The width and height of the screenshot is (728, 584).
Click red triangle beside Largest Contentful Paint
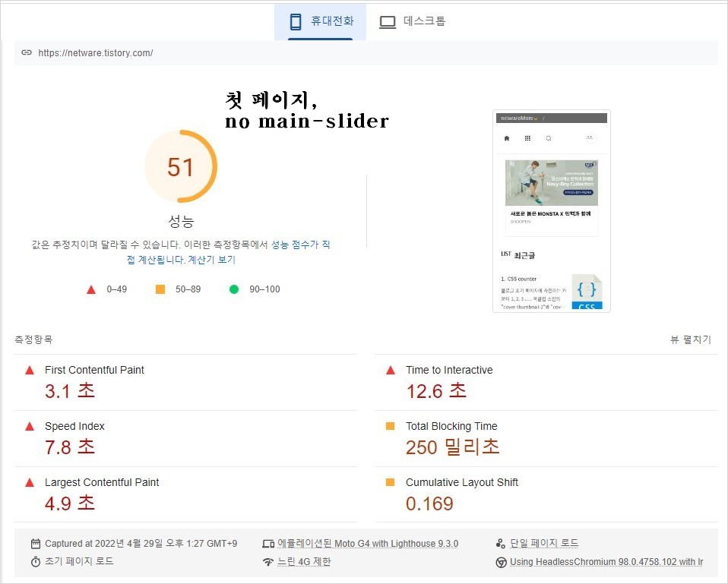[30, 482]
